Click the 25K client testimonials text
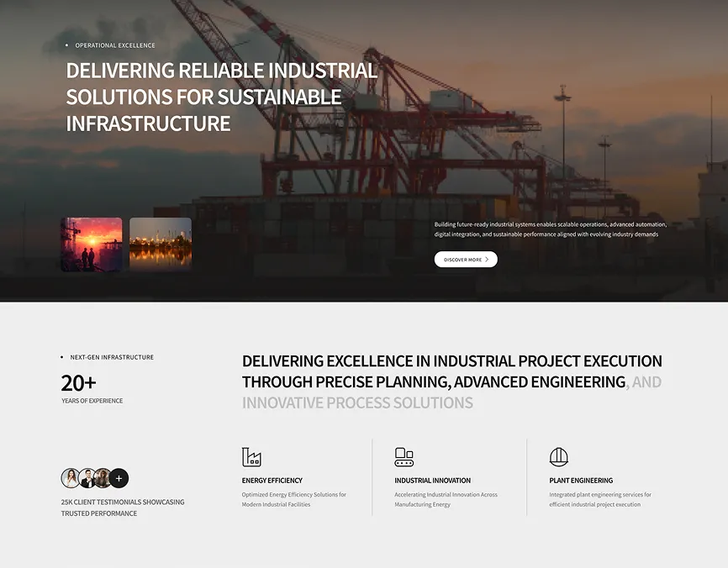728x568 pixels. click(x=123, y=508)
